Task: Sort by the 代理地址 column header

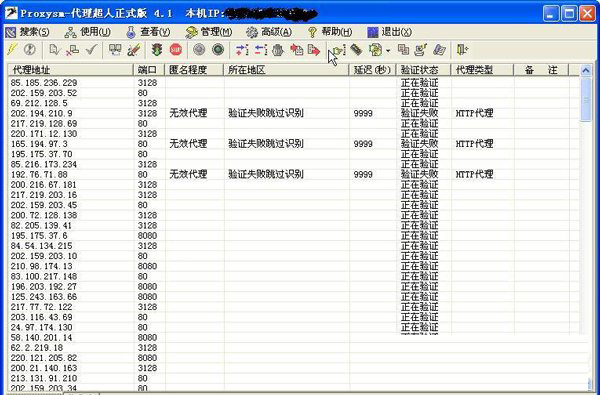Action: 70,70
